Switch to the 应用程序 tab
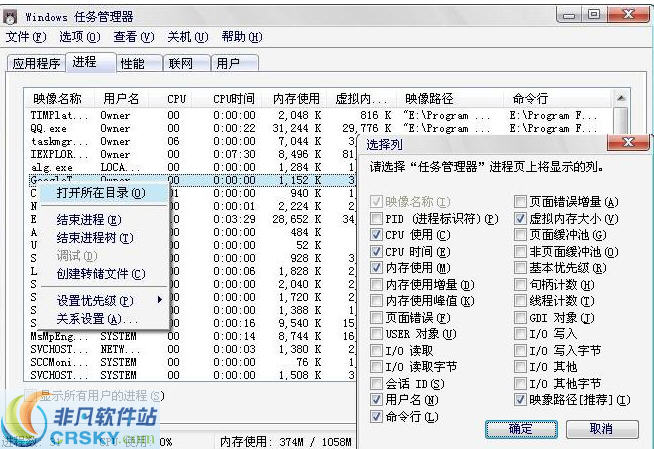The width and height of the screenshot is (654, 449). coord(36,63)
